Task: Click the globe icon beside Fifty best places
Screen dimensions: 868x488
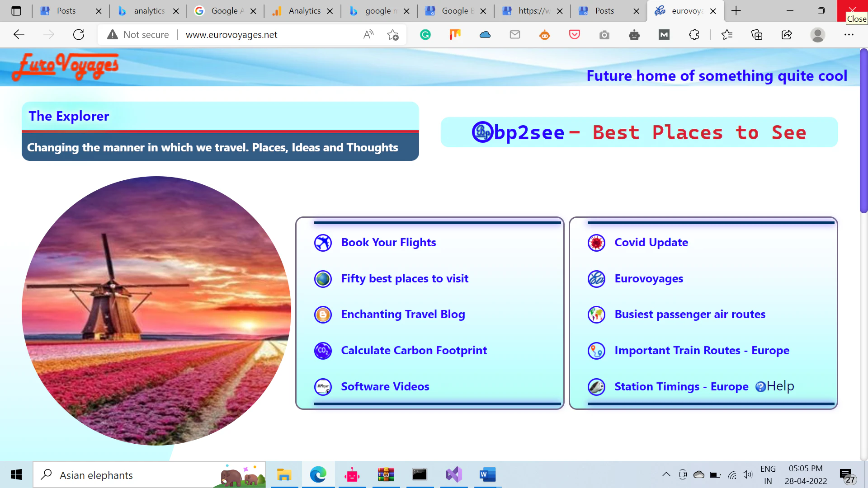Action: (x=323, y=279)
